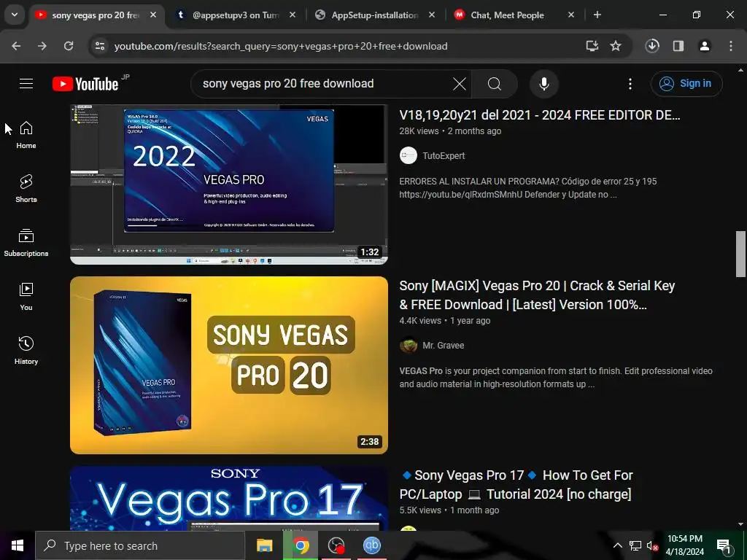Open the VEGAS PRO 2022 video thumbnail

(228, 184)
